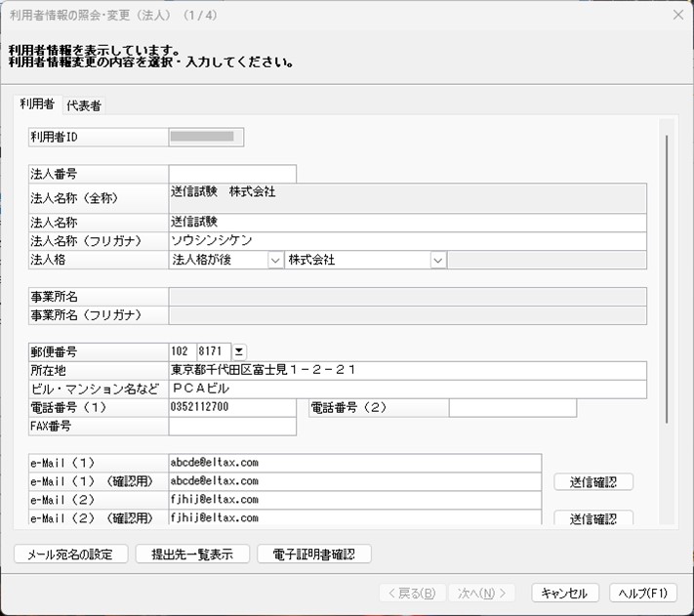Select the 利用者 tab
The image size is (694, 616).
[37, 104]
